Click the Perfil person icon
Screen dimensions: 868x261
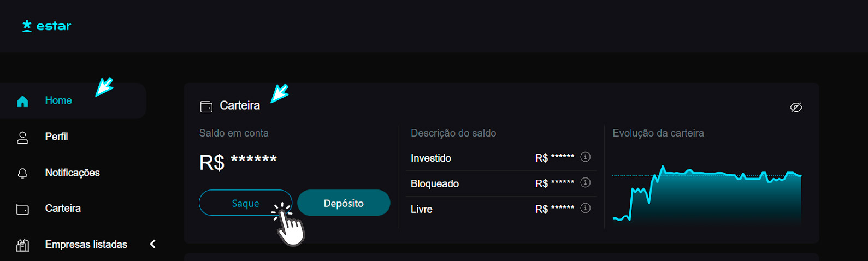coord(22,137)
